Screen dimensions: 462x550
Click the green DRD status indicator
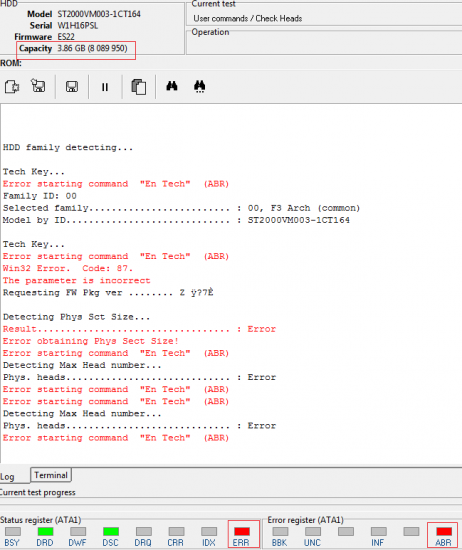coord(45,532)
